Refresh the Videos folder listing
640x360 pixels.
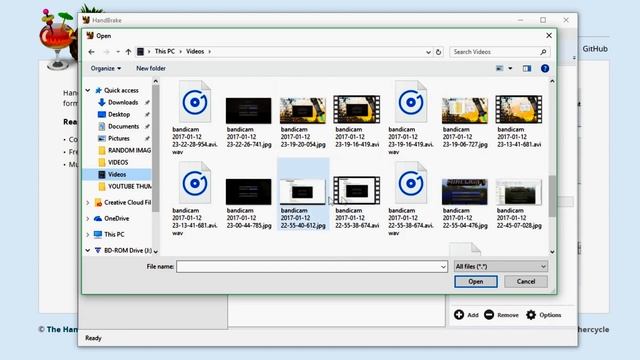pos(438,52)
